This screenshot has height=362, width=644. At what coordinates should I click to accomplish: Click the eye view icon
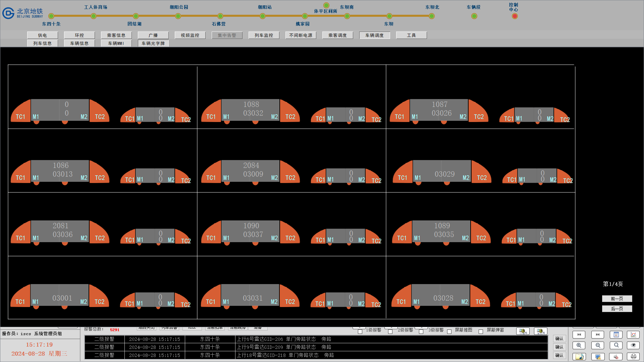point(633,345)
